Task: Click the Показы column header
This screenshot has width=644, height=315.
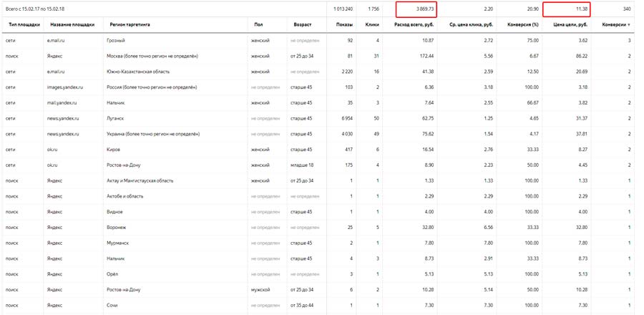Action: click(x=344, y=24)
